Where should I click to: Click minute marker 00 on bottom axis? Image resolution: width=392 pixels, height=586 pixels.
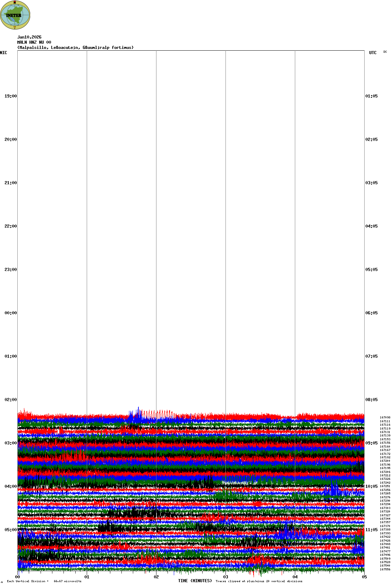coord(17,577)
